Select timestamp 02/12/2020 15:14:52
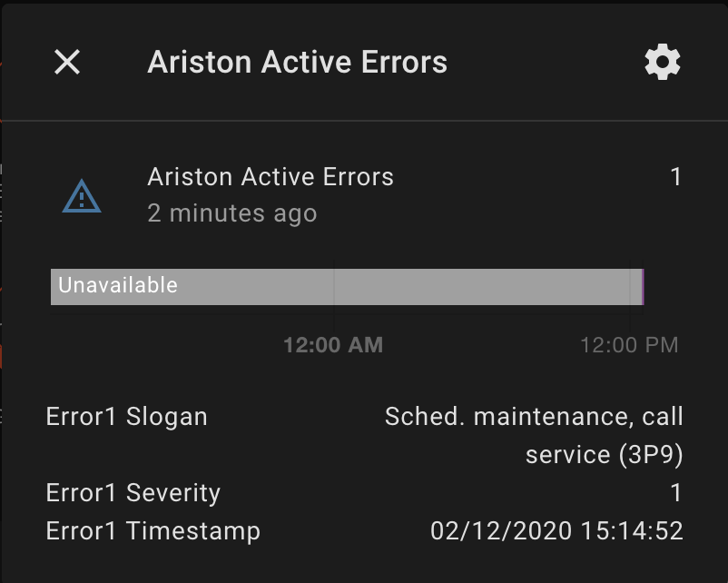The image size is (728, 583). click(x=556, y=530)
